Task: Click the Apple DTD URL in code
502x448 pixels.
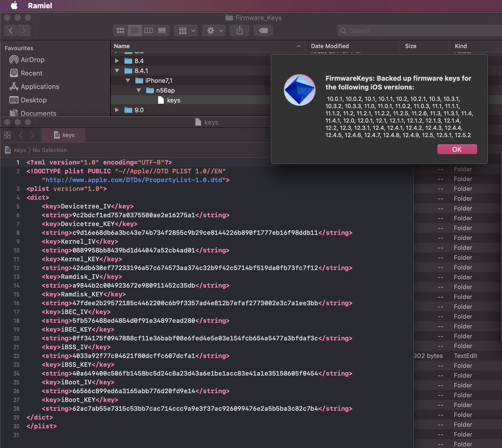Action: [x=133, y=180]
